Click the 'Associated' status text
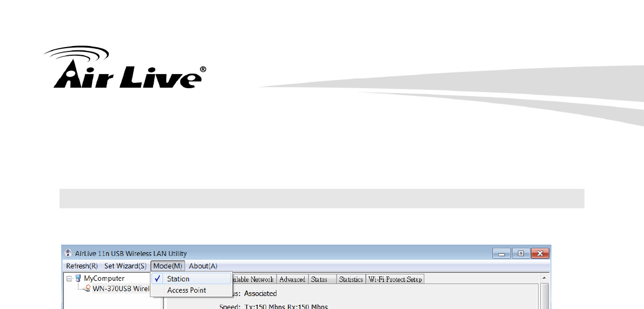644x309 pixels. click(x=260, y=294)
